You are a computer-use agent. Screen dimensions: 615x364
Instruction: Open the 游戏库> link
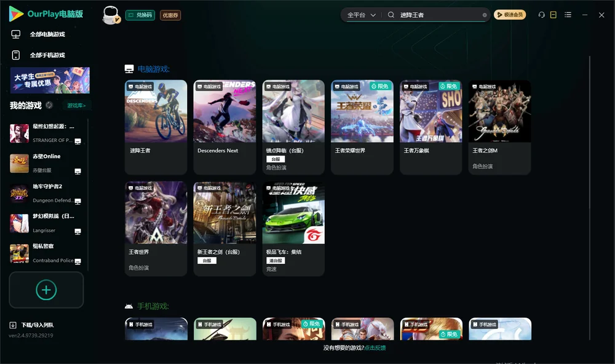[x=76, y=106]
